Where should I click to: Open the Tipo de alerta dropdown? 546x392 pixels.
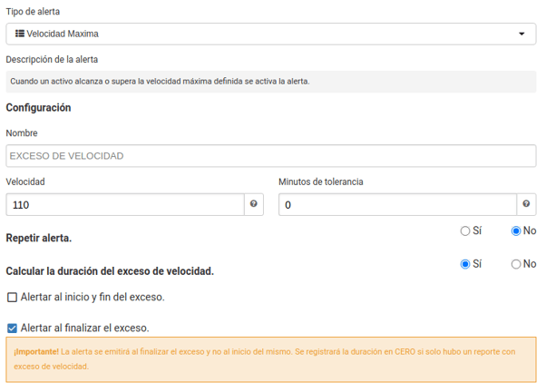(x=271, y=34)
